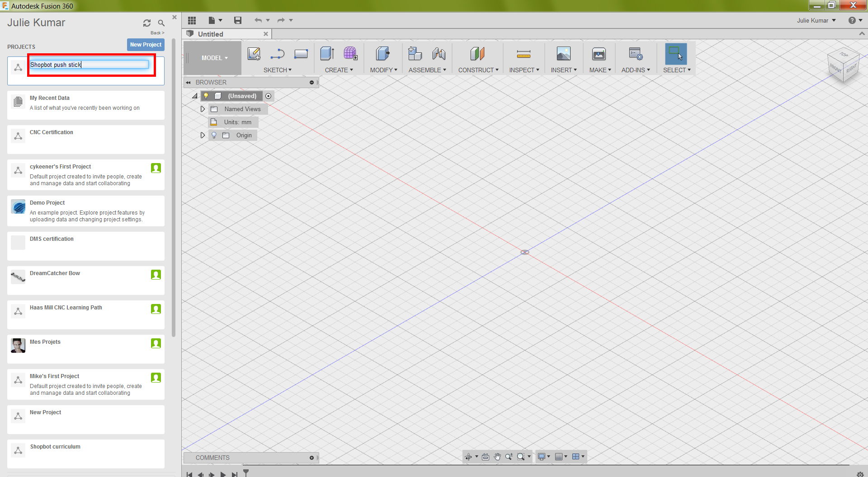The height and width of the screenshot is (477, 868).
Task: Select the Rectangle sketch tool
Action: pyautogui.click(x=301, y=54)
